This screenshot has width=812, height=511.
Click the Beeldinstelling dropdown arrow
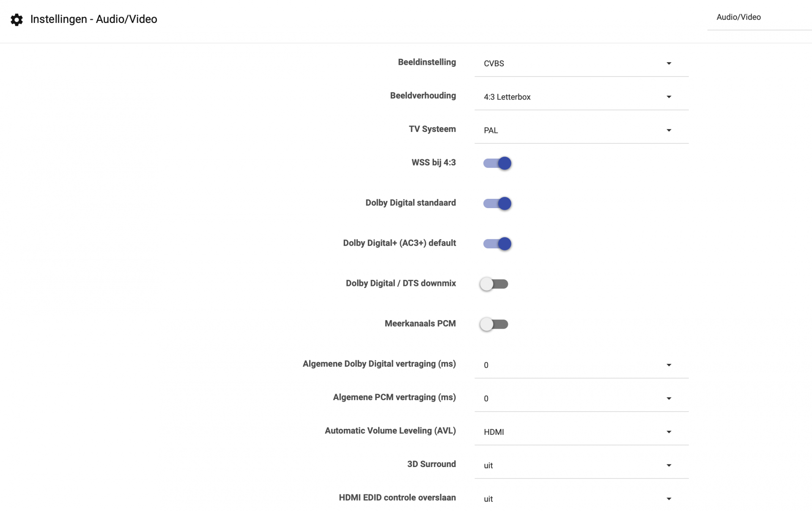[x=669, y=63]
